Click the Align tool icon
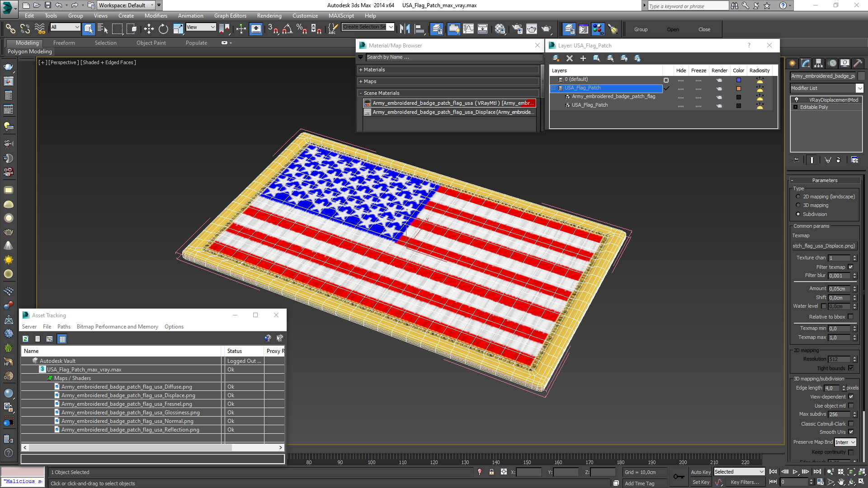The width and height of the screenshot is (868, 488). point(420,29)
